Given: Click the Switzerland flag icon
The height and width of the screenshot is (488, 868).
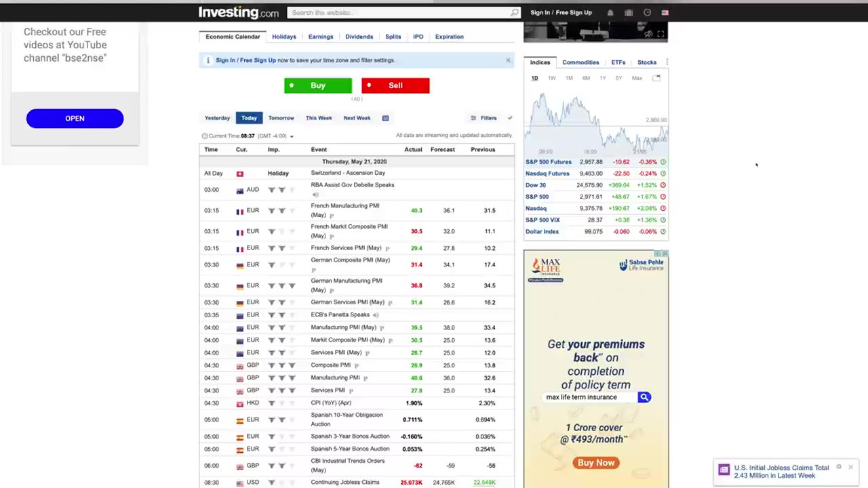Looking at the screenshot, I should 239,174.
